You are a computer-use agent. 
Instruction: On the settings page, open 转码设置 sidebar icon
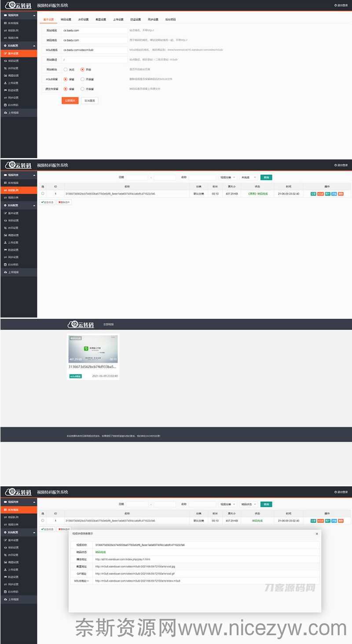tap(5, 61)
